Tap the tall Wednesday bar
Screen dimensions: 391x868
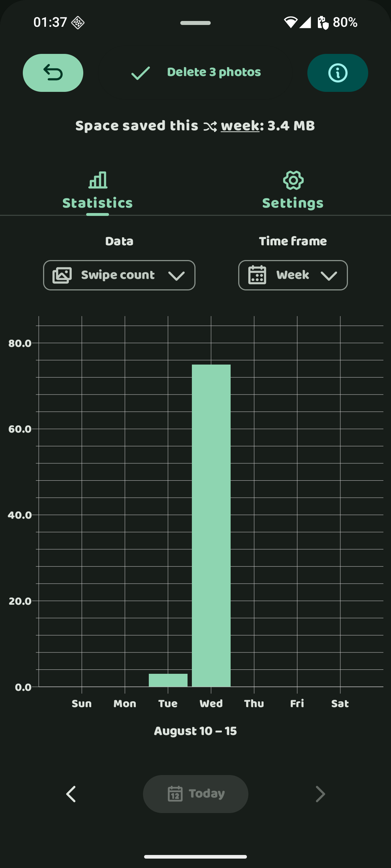coord(211,526)
